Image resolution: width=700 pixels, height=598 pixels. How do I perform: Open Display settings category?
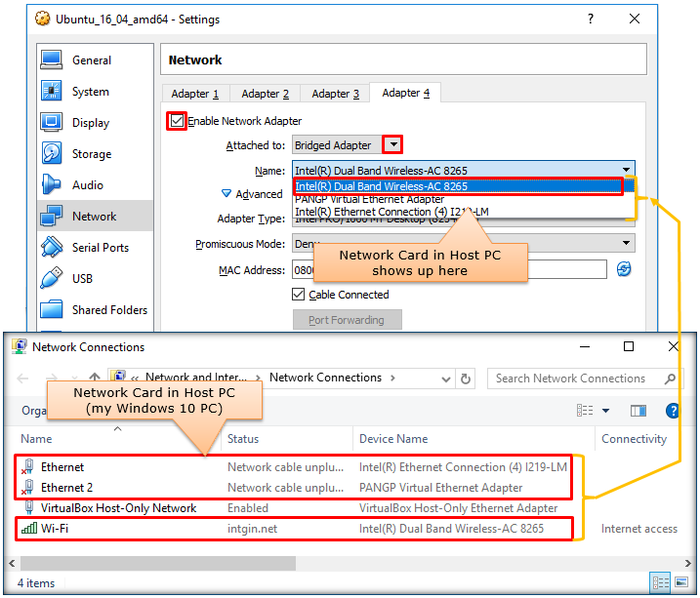[x=95, y=123]
